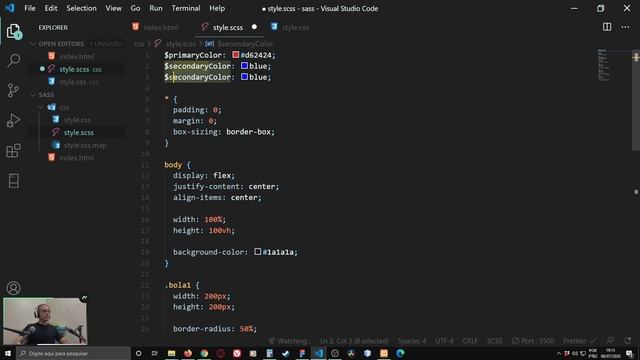Open the Extensions view

tap(13, 151)
